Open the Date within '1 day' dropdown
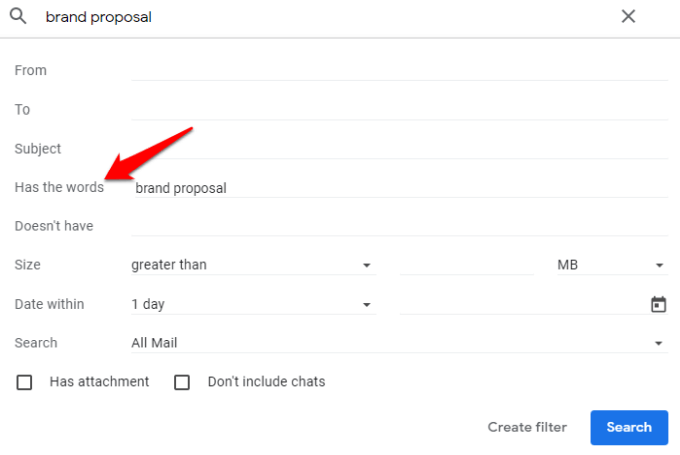 [x=252, y=304]
